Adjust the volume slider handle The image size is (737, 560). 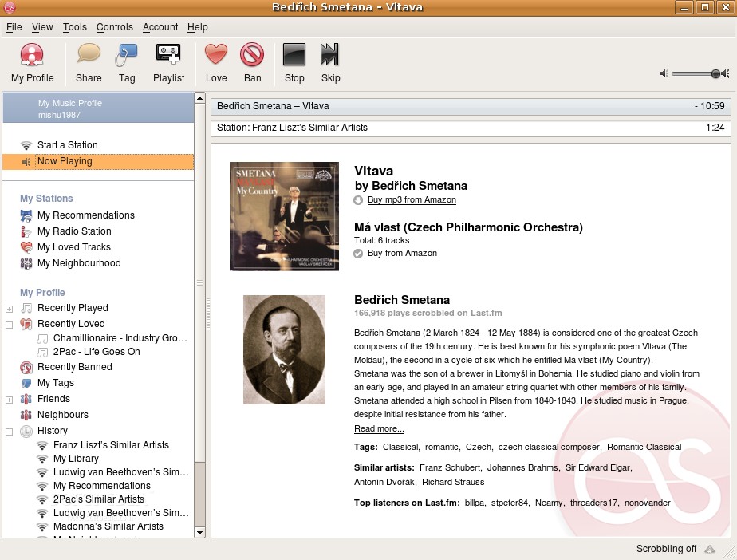[715, 73]
